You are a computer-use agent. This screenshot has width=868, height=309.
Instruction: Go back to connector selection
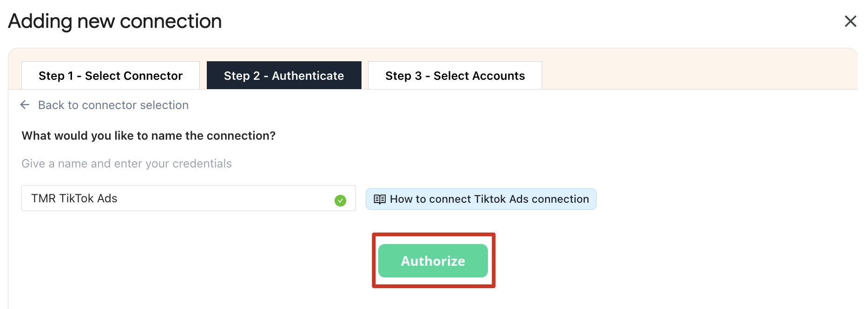tap(113, 105)
